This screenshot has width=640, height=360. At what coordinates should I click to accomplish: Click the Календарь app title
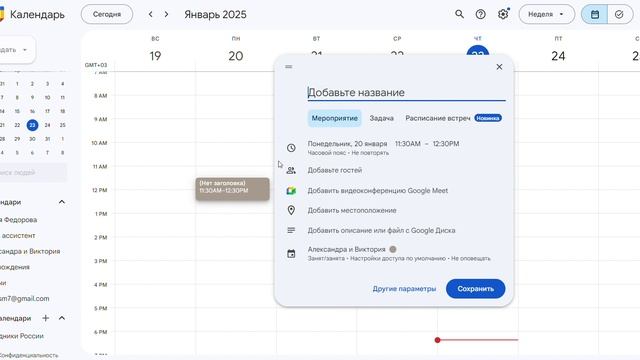37,14
